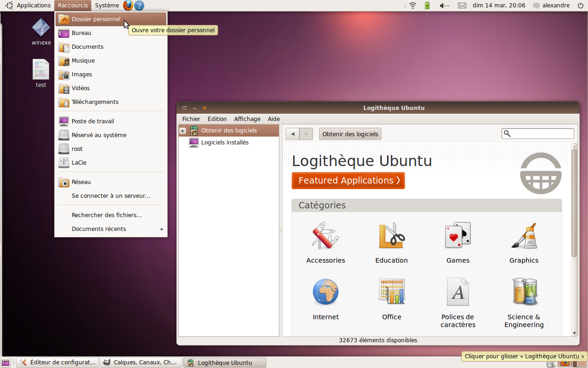588x368 pixels.
Task: Click the show desktop icon in bottom panel
Action: pyautogui.click(x=6, y=362)
